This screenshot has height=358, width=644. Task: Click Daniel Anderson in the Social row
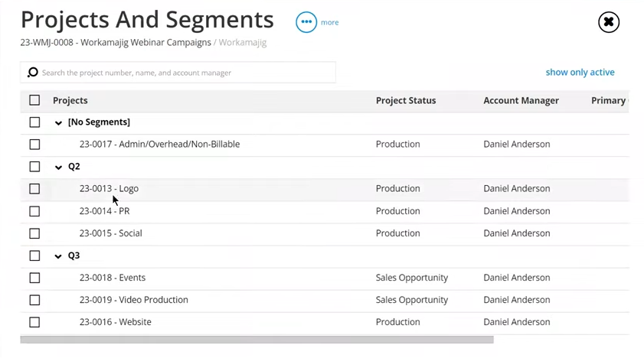tap(516, 233)
